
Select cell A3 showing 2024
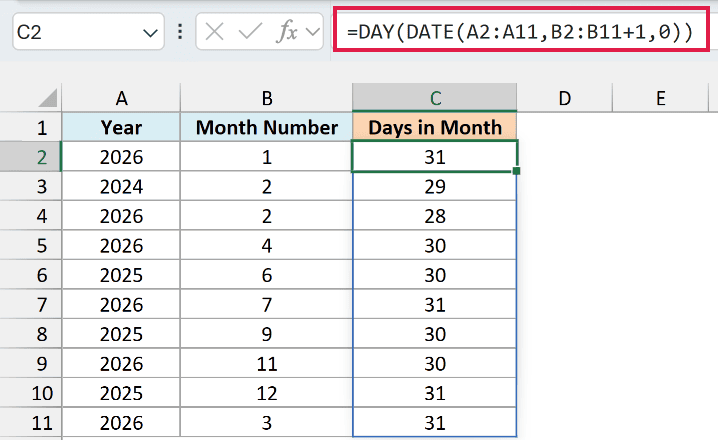point(121,186)
